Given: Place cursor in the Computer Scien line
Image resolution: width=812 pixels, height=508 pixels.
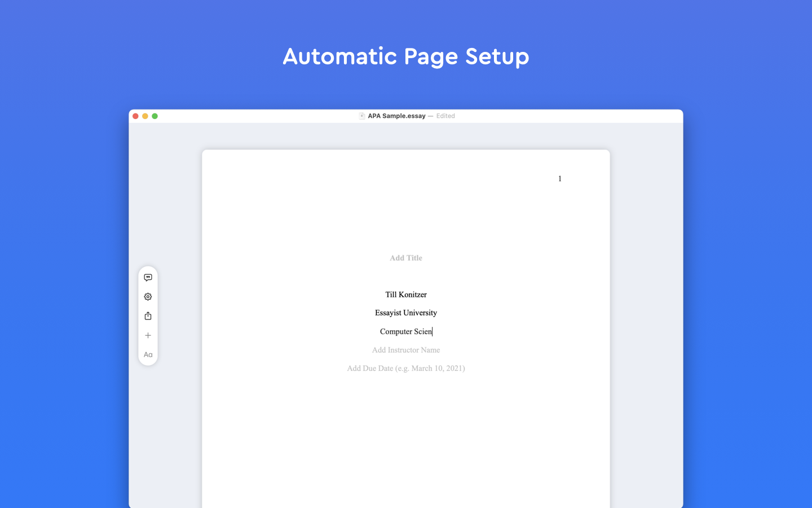Looking at the screenshot, I should (405, 331).
